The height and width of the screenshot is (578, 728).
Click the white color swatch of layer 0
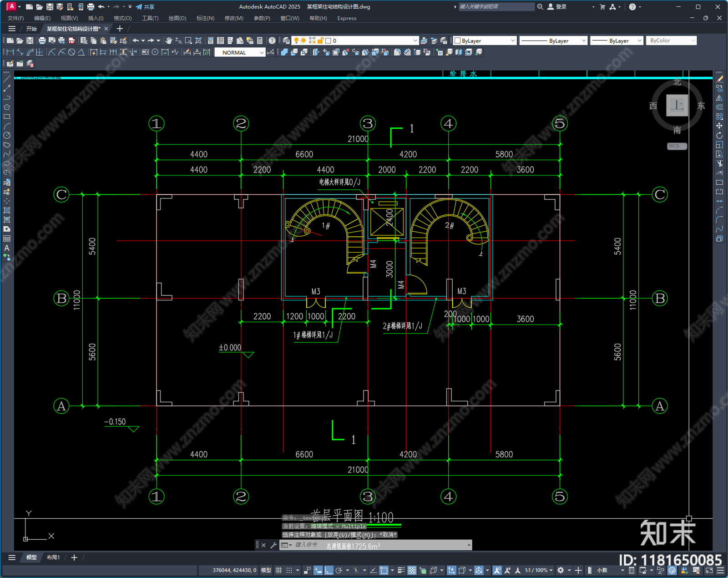tap(328, 41)
